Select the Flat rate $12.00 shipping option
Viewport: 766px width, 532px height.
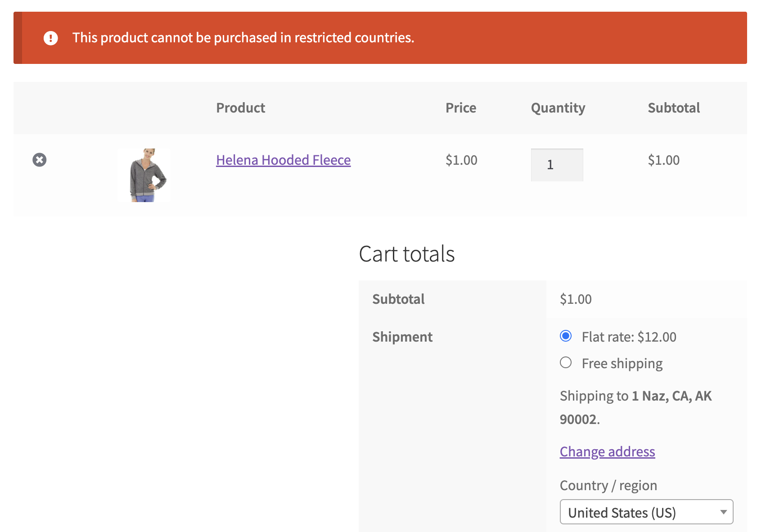(x=566, y=336)
